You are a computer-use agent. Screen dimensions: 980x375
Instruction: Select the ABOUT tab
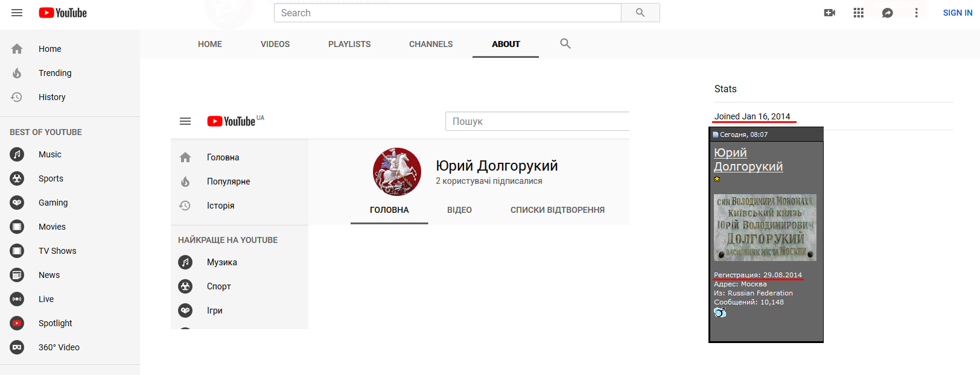[x=506, y=44]
